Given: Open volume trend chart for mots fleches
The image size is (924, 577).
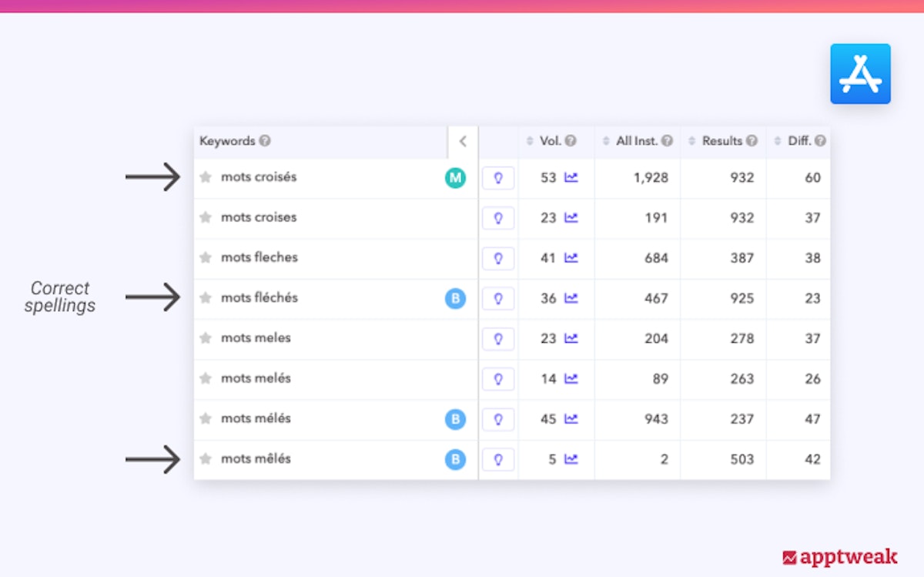Looking at the screenshot, I should 571,258.
